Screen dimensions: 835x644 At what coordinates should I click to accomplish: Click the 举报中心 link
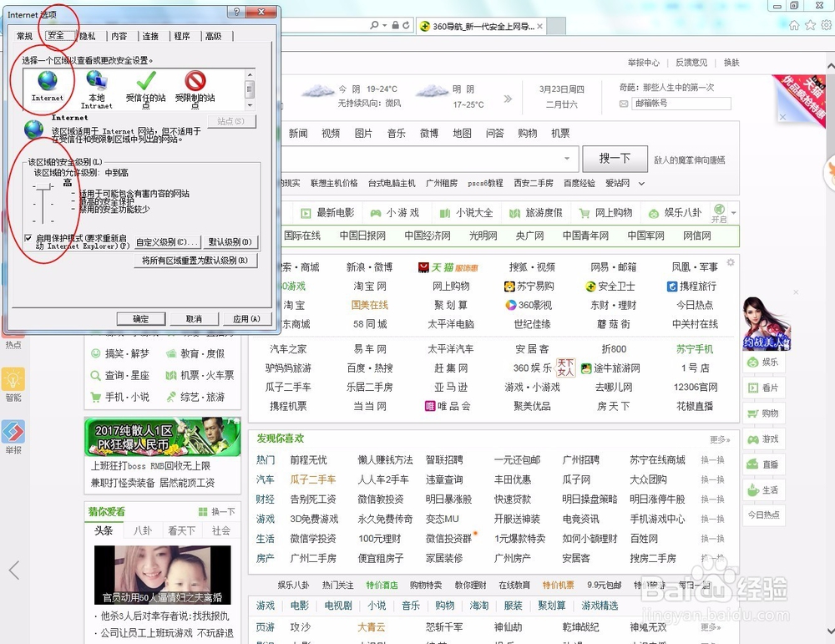click(643, 63)
